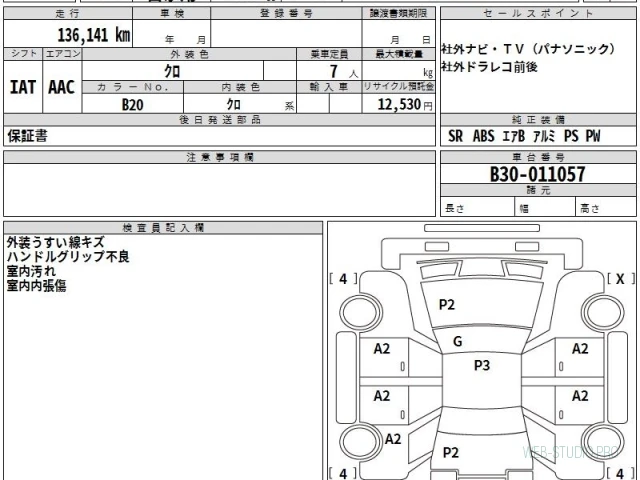Select the セールスポイント header
The width and height of the screenshot is (640, 480).
pos(538,13)
